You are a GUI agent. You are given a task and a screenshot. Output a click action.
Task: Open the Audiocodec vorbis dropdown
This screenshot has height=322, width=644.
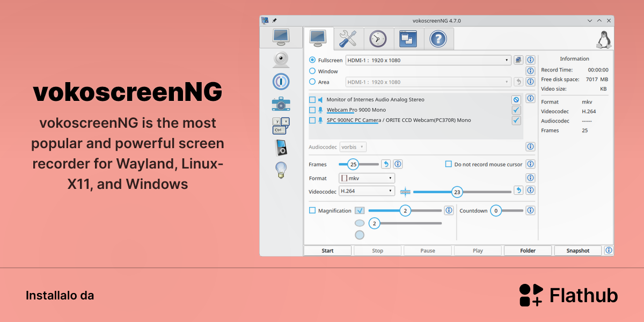(353, 147)
